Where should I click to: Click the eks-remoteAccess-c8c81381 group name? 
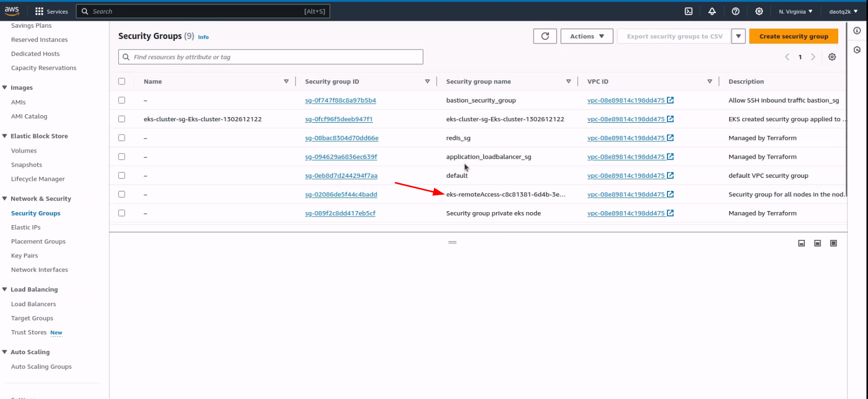(x=506, y=194)
